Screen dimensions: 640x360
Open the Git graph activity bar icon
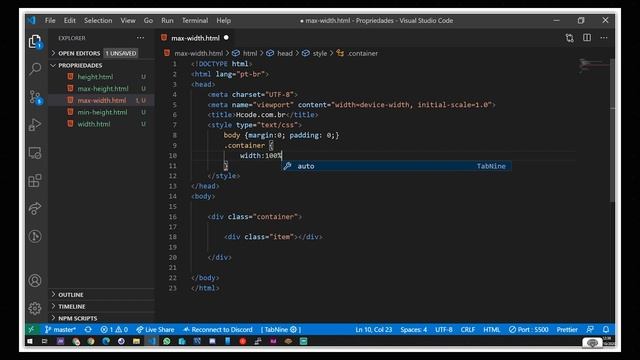coord(35,236)
